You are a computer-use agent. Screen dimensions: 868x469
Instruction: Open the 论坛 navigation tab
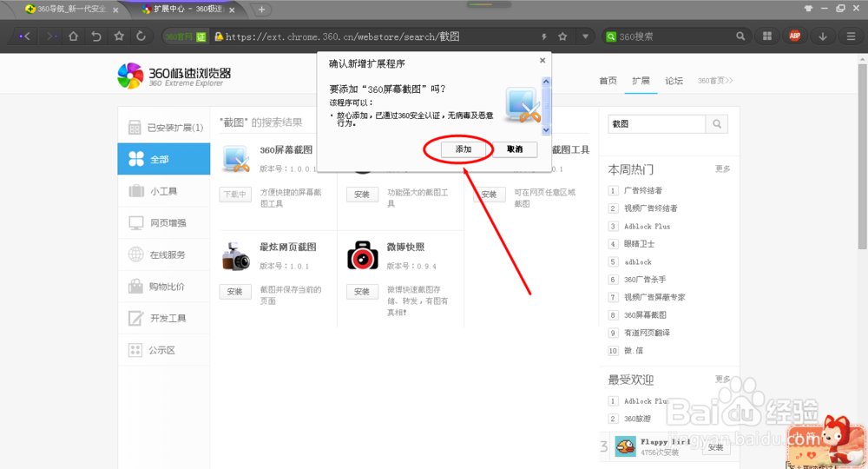pos(674,81)
